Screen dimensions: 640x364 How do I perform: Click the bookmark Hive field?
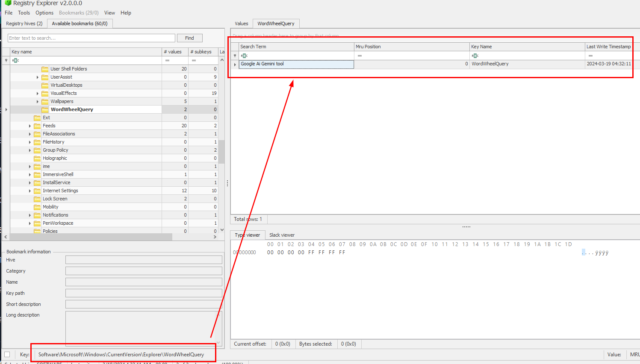coord(144,260)
